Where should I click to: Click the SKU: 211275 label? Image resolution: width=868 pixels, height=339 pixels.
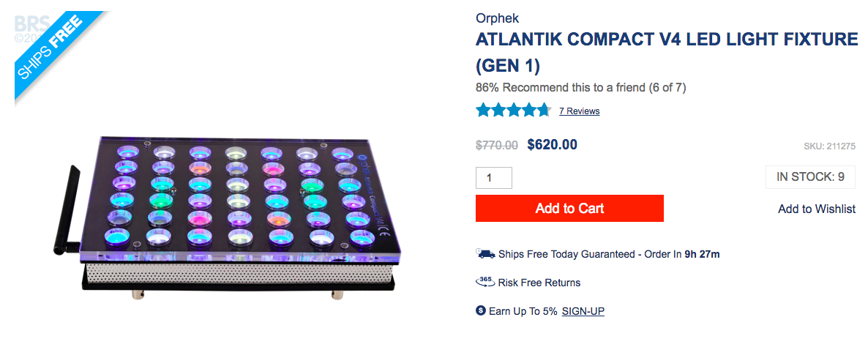(829, 146)
